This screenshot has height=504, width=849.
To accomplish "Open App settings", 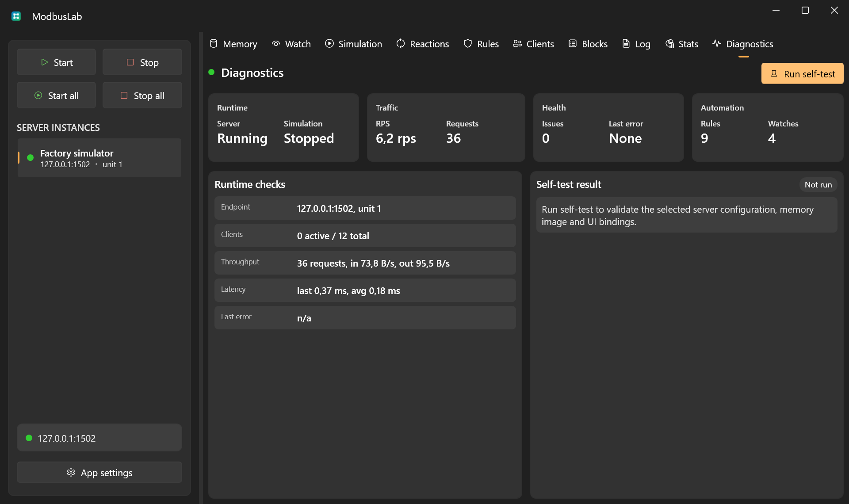I will click(99, 473).
